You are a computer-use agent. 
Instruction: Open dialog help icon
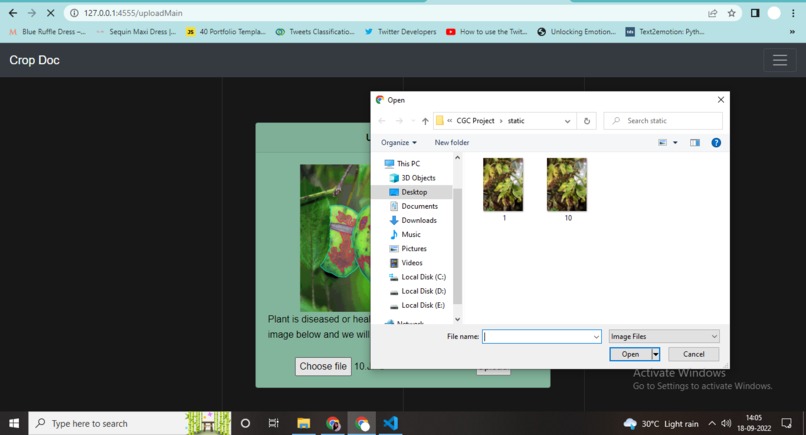[x=716, y=142]
